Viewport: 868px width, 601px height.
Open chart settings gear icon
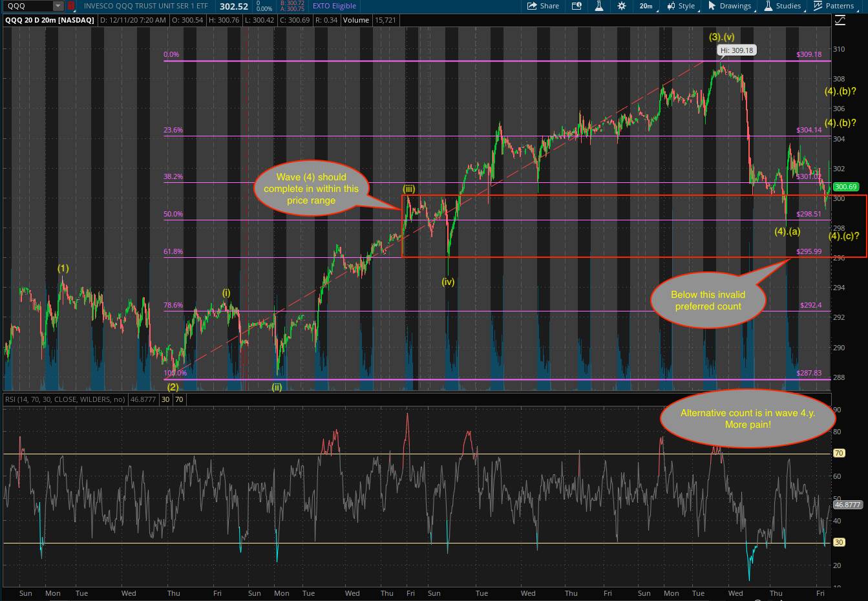pos(621,6)
